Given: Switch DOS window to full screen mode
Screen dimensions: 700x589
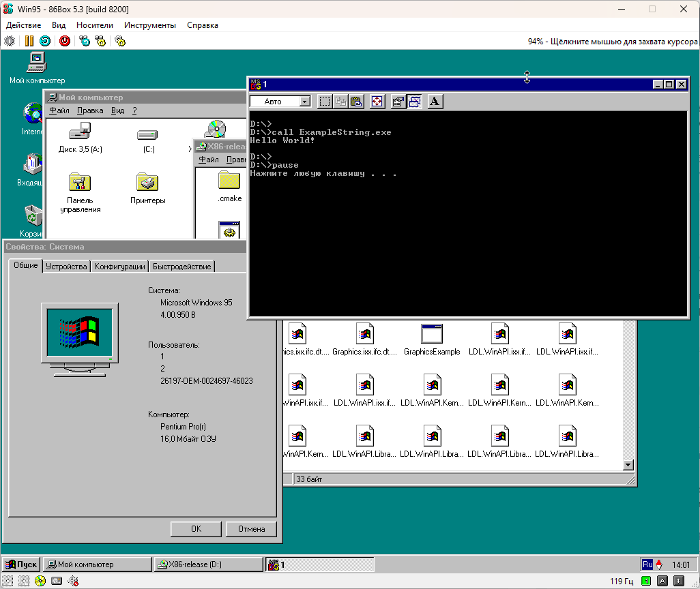Looking at the screenshot, I should point(377,102).
